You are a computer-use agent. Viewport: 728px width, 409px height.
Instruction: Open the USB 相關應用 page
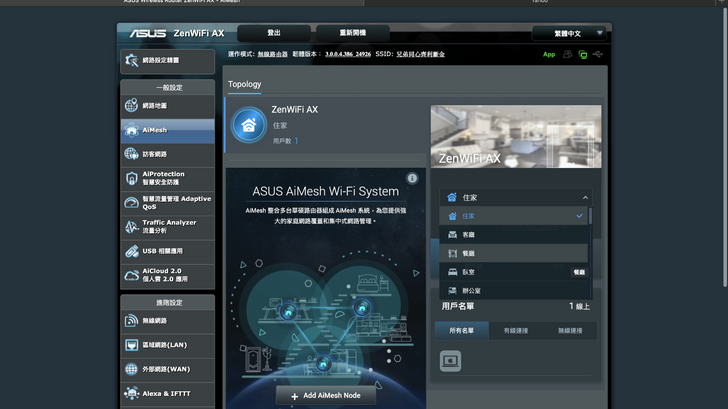point(167,251)
